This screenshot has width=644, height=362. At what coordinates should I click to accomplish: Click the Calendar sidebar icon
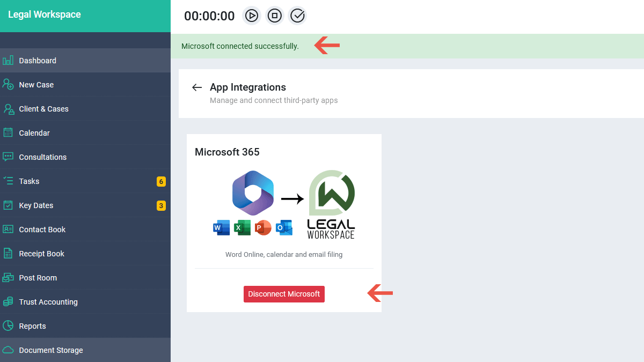(x=8, y=133)
